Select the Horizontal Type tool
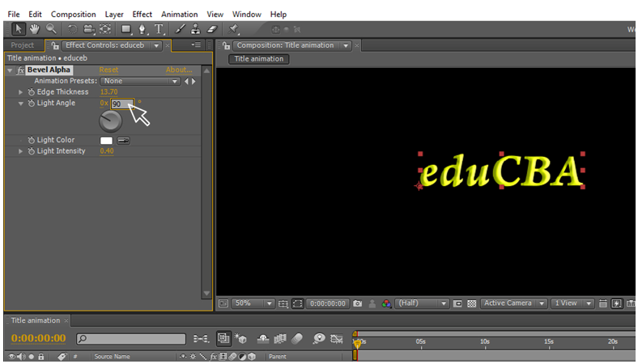Viewport: 638px width, 364px height. (159, 29)
